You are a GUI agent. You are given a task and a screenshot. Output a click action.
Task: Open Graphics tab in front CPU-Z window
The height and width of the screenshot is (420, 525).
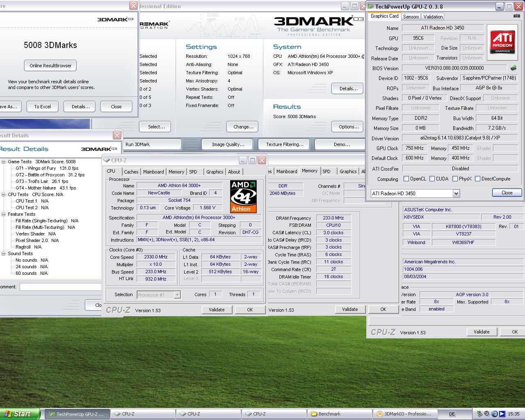pos(215,172)
